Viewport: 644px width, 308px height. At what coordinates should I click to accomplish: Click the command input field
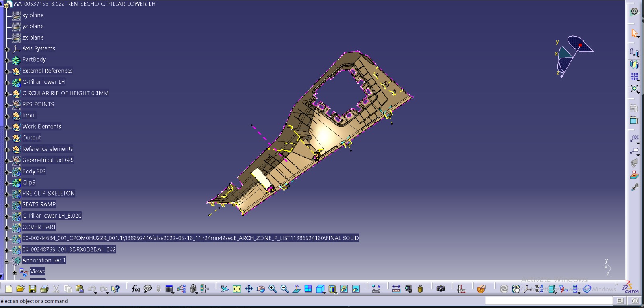point(548,301)
